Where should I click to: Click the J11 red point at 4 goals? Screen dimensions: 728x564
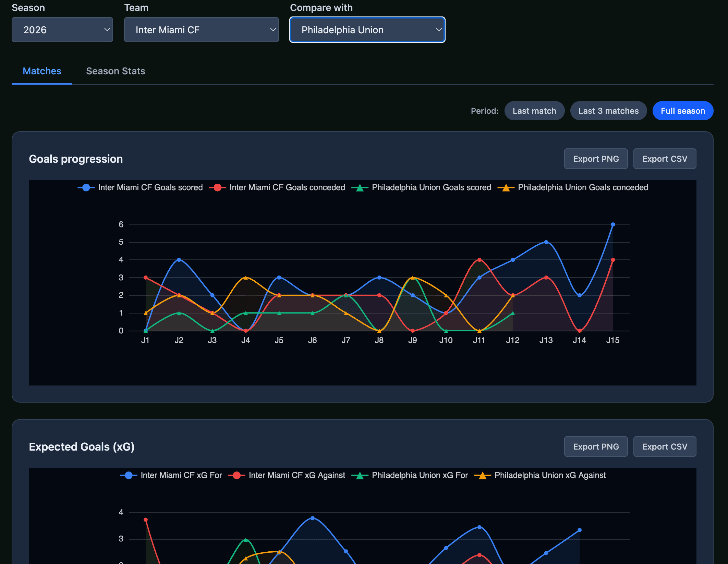pyautogui.click(x=479, y=260)
